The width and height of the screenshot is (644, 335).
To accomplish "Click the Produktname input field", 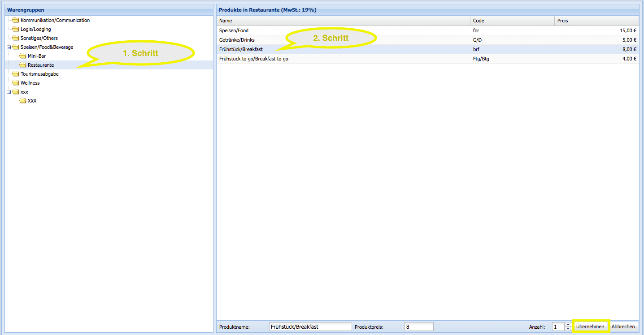I will pyautogui.click(x=310, y=327).
